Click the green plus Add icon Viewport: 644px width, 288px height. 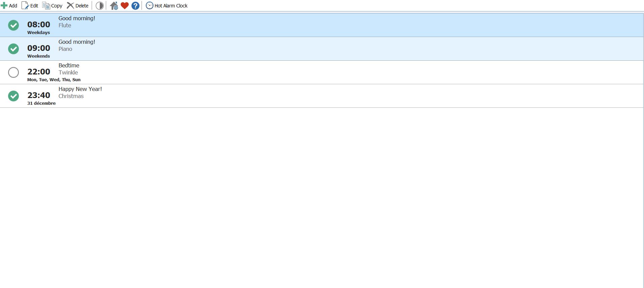tap(4, 6)
